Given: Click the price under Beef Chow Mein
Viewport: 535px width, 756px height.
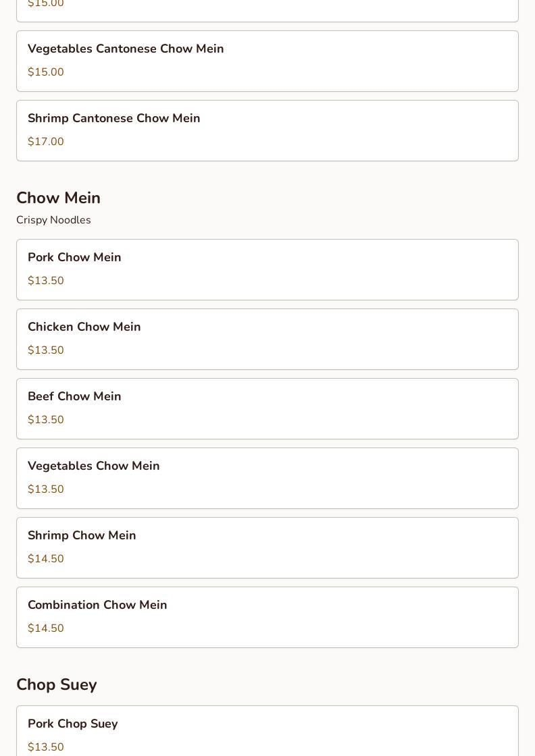Looking at the screenshot, I should tap(46, 420).
